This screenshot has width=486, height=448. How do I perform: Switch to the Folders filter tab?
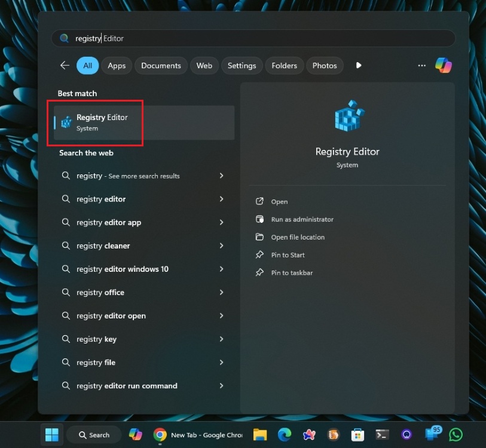pyautogui.click(x=284, y=65)
